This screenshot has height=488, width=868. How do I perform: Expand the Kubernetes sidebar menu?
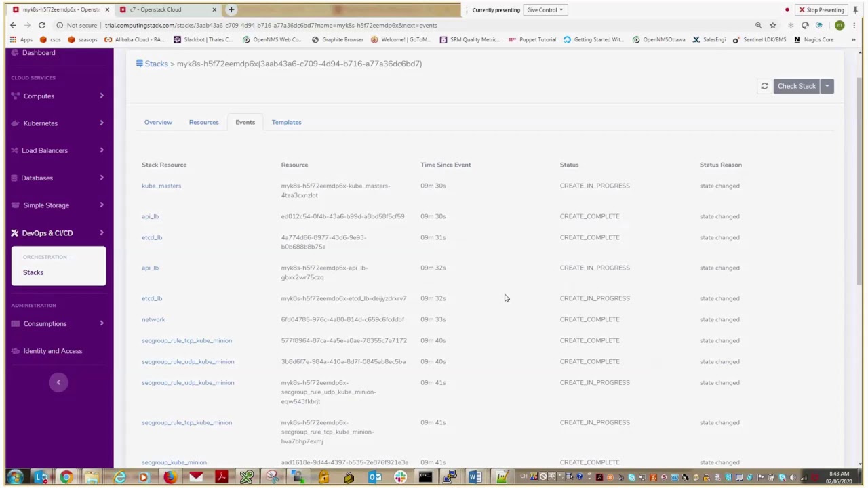click(58, 123)
